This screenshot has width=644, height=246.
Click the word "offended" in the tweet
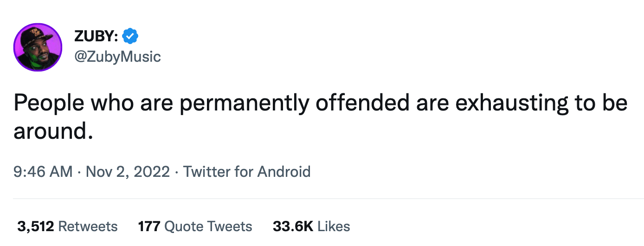[x=362, y=103]
